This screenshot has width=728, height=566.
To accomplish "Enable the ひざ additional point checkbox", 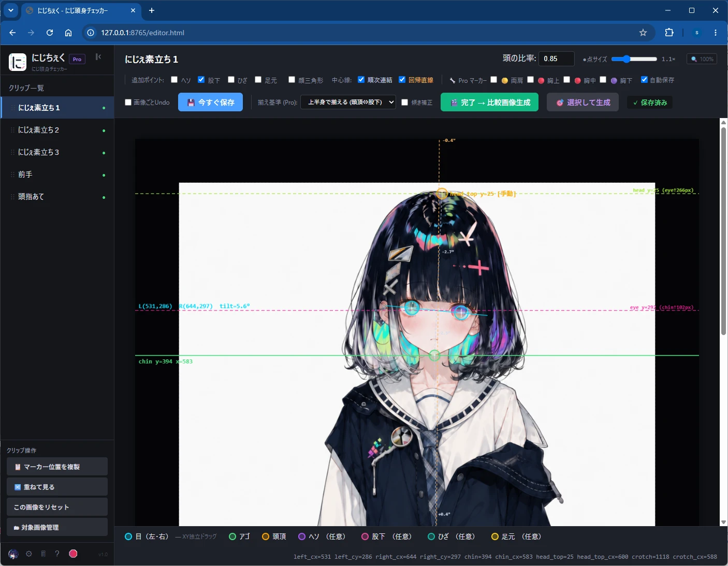I will [x=231, y=80].
